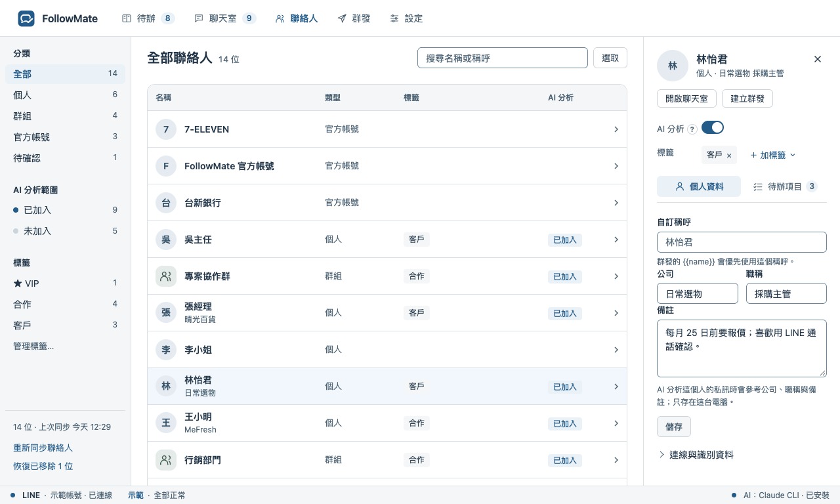
Task: Filter contacts by ★ VIP tag
Action: 65,283
